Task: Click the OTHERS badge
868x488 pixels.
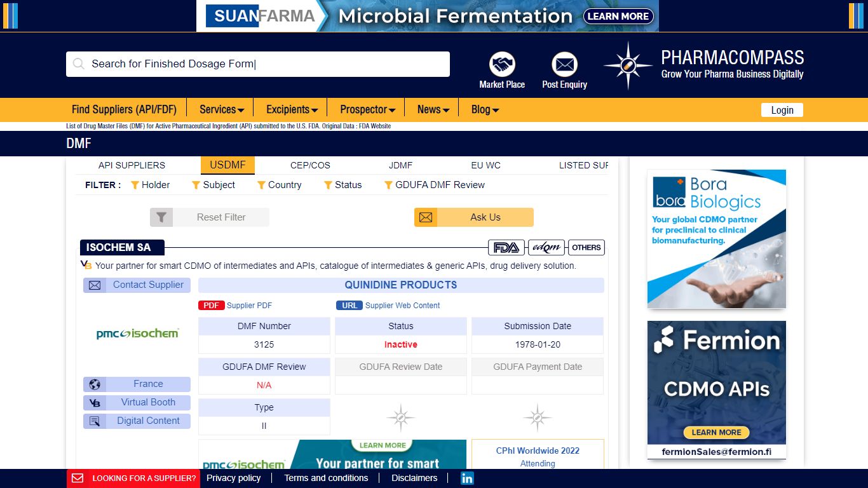Action: [x=586, y=247]
